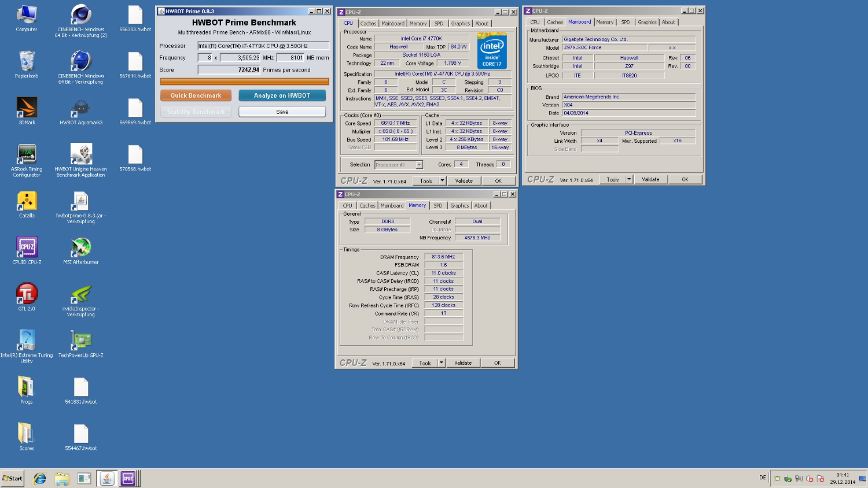Click the NB Frequency value 4576.3 MHz

477,238
